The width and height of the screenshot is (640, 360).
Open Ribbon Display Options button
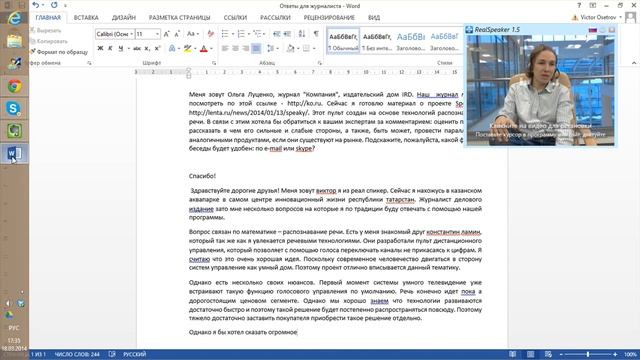pyautogui.click(x=593, y=6)
